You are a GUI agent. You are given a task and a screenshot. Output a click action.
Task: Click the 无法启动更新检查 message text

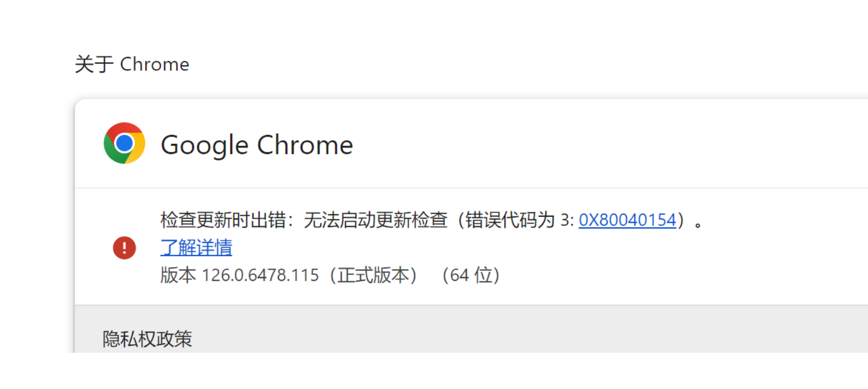[x=376, y=220]
